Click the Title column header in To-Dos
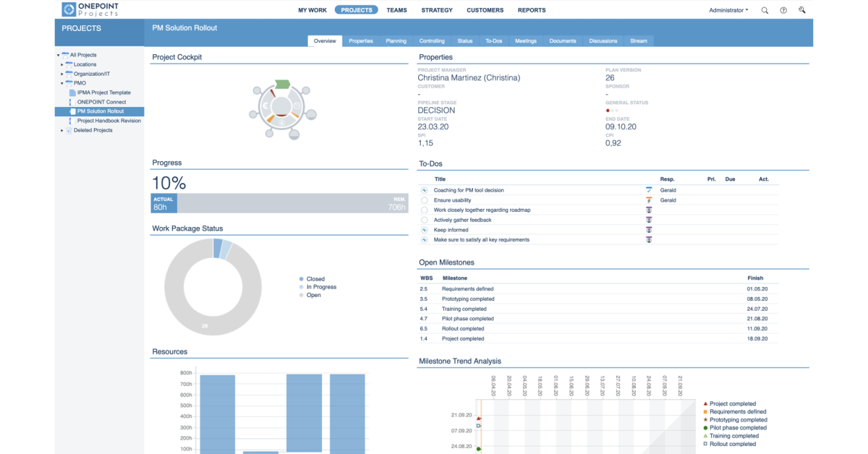 coord(440,179)
